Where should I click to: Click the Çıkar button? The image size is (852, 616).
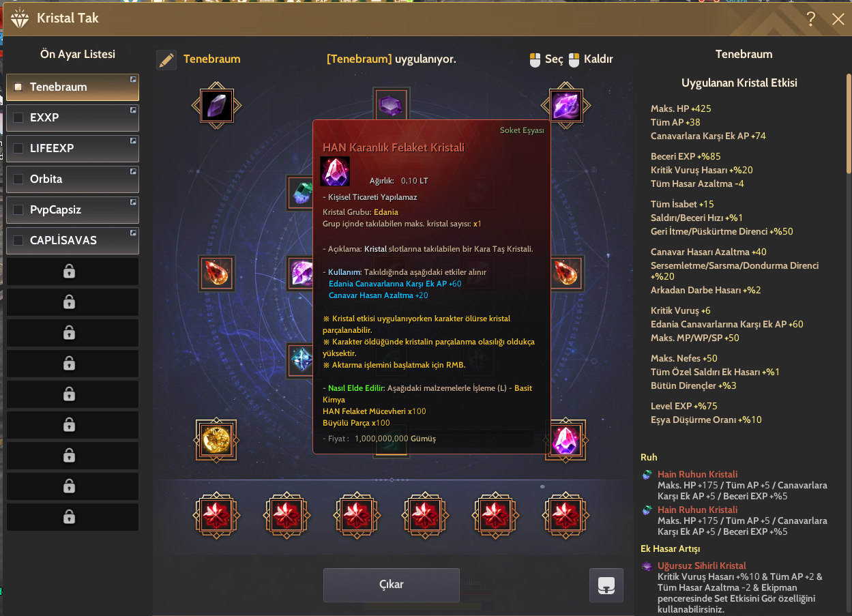pyautogui.click(x=392, y=585)
